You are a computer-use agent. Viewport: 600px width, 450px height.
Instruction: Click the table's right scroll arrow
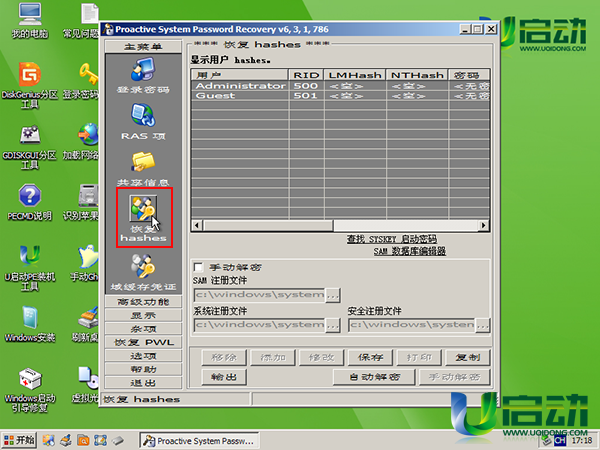click(484, 225)
